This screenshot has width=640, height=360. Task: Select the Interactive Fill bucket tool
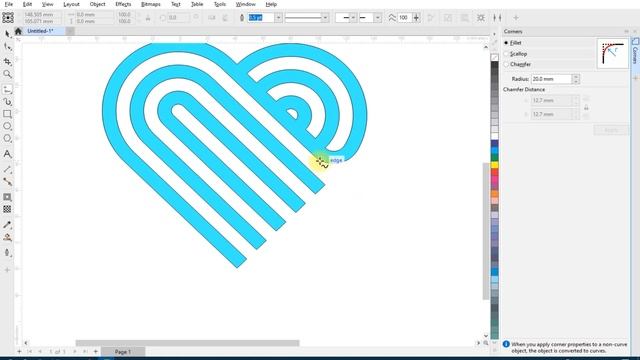tap(7, 237)
